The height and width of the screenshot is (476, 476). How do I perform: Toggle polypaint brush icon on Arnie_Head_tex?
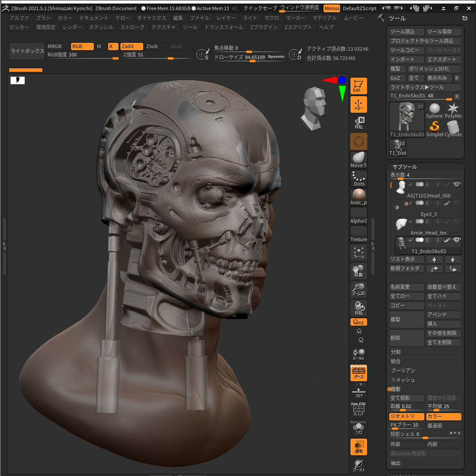point(447,222)
